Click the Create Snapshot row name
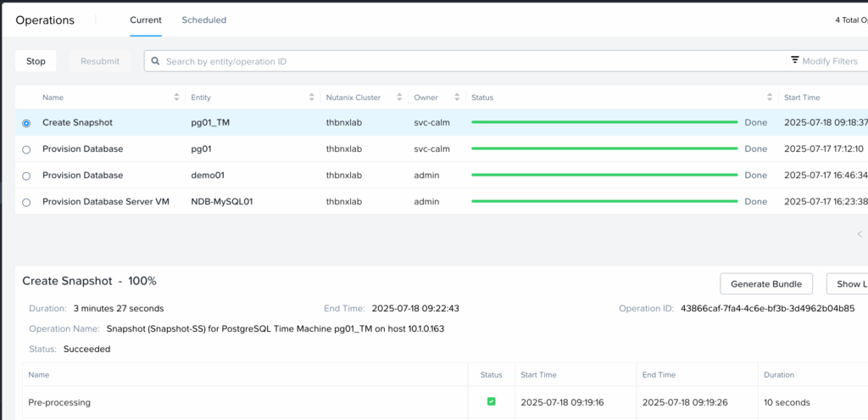 pos(77,122)
